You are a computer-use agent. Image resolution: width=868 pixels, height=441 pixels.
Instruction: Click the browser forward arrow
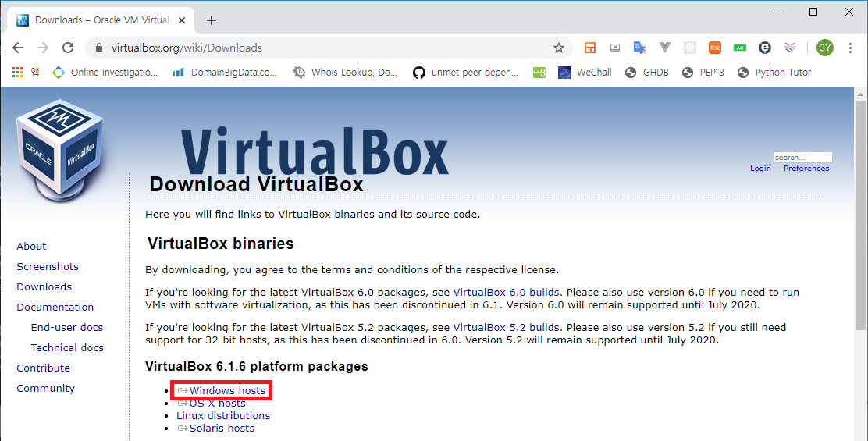43,48
